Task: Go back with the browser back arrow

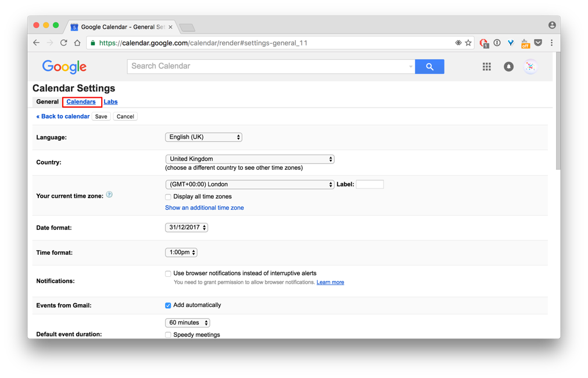Action: tap(36, 43)
